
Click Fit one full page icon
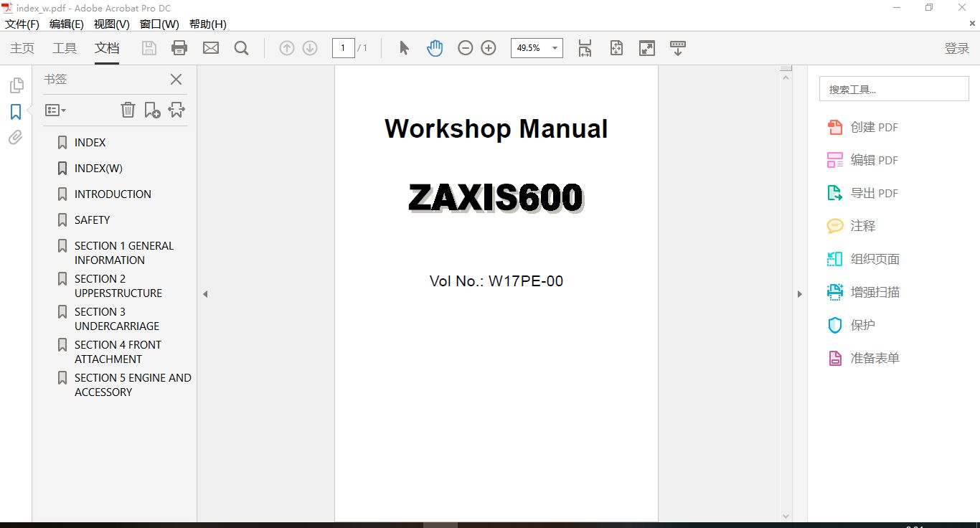point(616,48)
